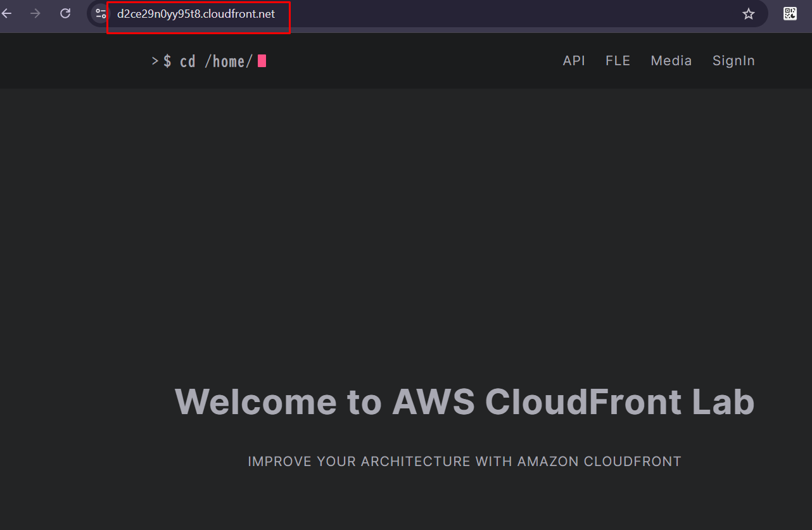The image size is (812, 530).
Task: Click the "Welcome to AWS CloudFront Lab" heading
Action: 464,401
